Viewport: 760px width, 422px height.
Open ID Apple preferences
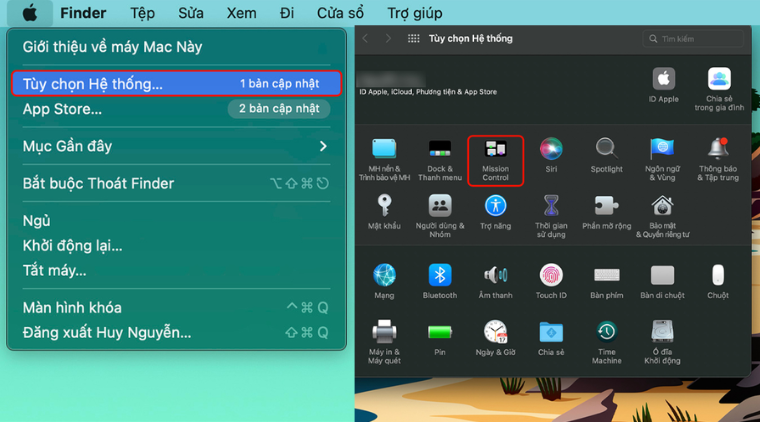pos(664,85)
